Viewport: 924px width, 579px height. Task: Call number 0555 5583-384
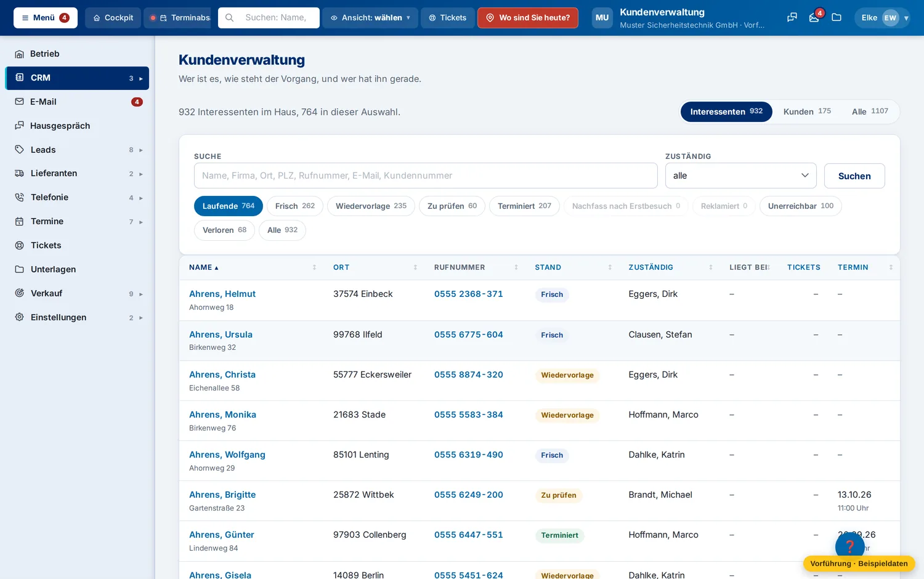click(x=469, y=415)
